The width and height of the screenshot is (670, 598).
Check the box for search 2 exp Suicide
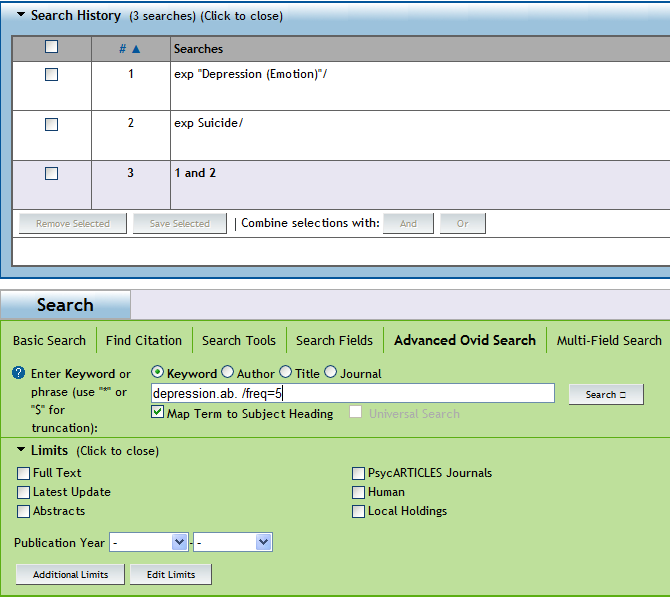[51, 124]
